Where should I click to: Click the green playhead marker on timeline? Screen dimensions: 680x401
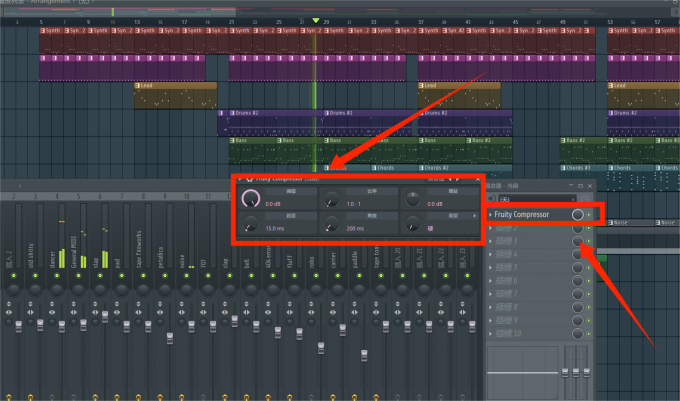pos(316,20)
